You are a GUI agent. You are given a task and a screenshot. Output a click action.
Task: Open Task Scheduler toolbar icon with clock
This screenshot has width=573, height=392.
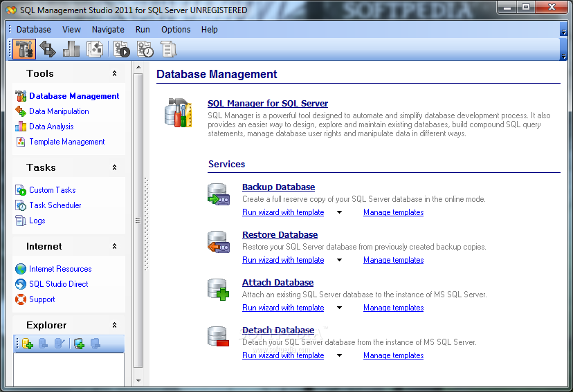coord(145,49)
